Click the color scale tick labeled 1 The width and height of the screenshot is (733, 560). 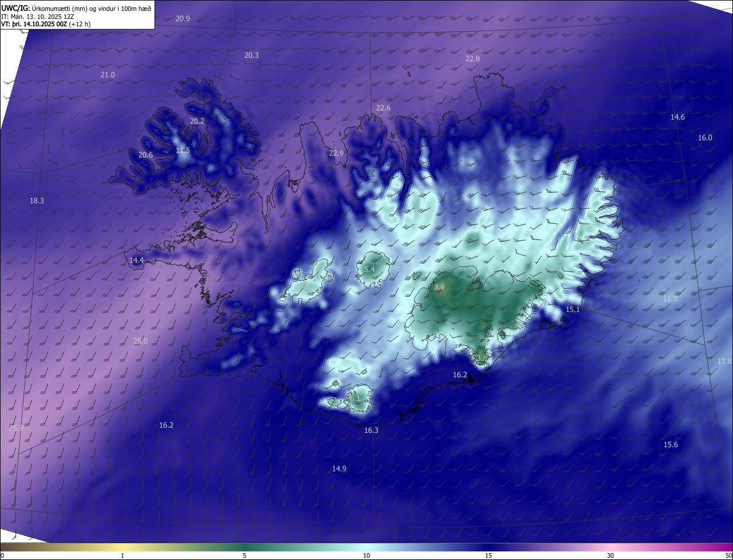coord(123,555)
